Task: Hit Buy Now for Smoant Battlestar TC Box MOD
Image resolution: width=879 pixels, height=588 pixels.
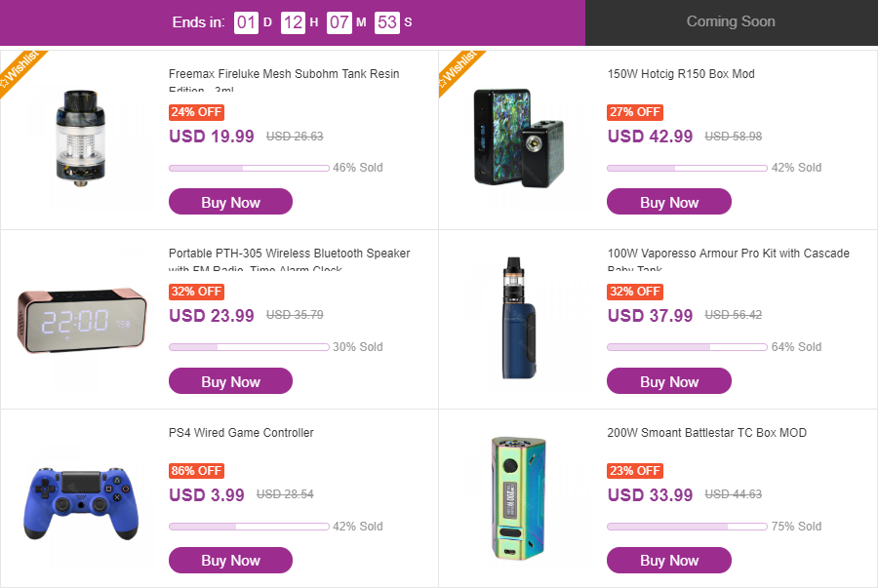Action: [669, 560]
